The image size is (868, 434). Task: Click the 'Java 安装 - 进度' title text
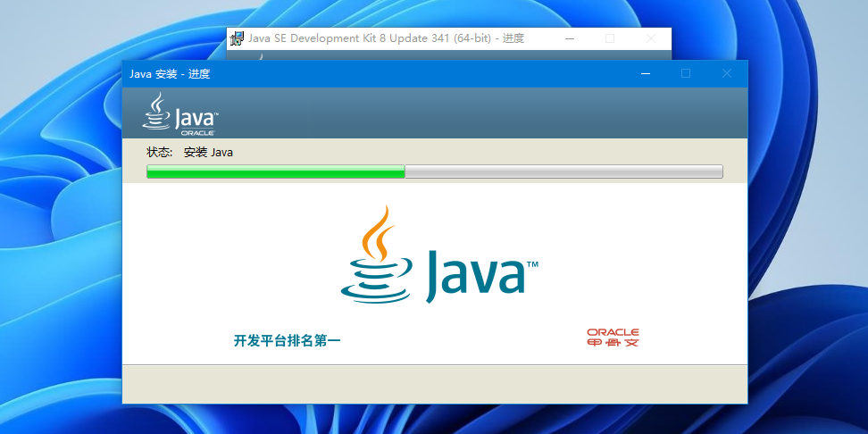click(170, 74)
